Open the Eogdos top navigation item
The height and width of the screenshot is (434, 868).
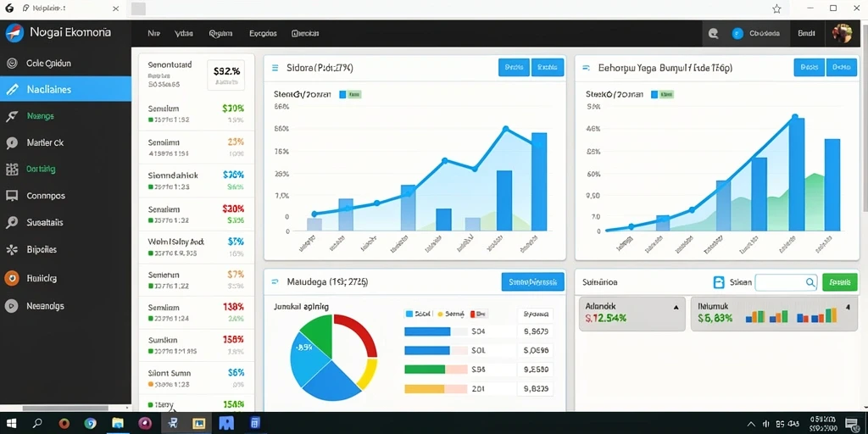(x=263, y=33)
